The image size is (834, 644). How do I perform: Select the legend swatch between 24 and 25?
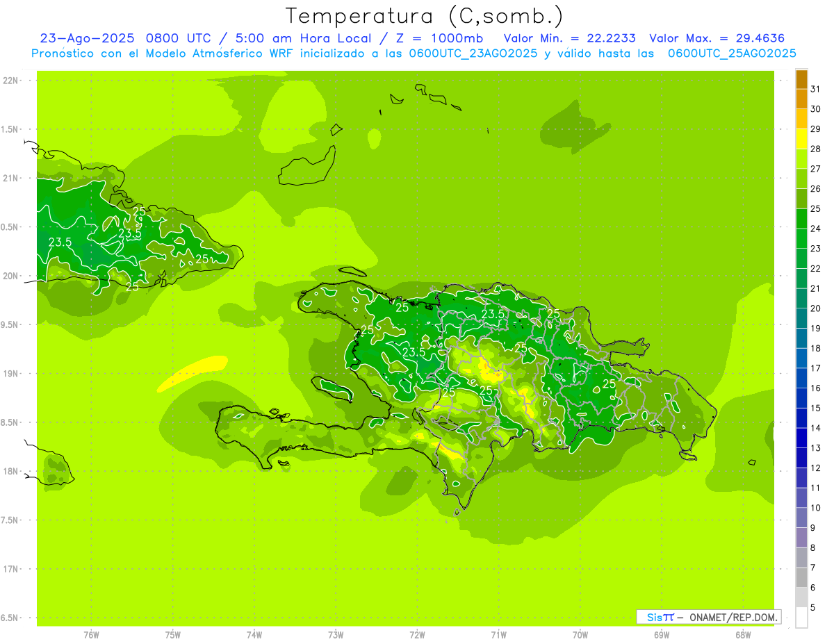tap(801, 219)
